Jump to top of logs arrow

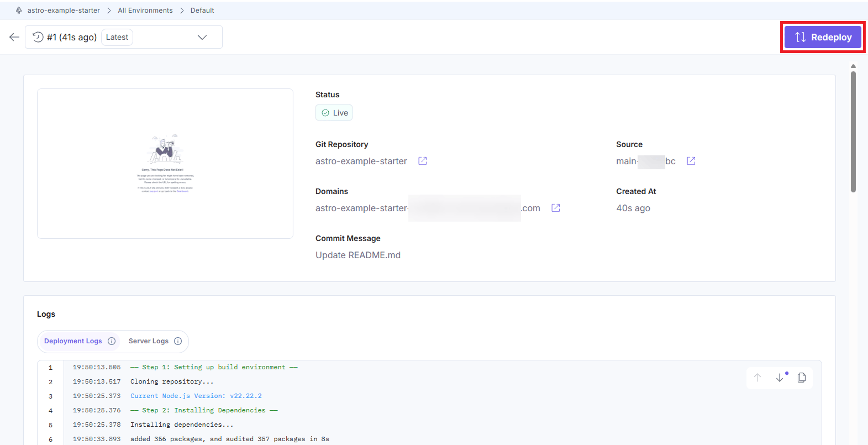point(757,378)
